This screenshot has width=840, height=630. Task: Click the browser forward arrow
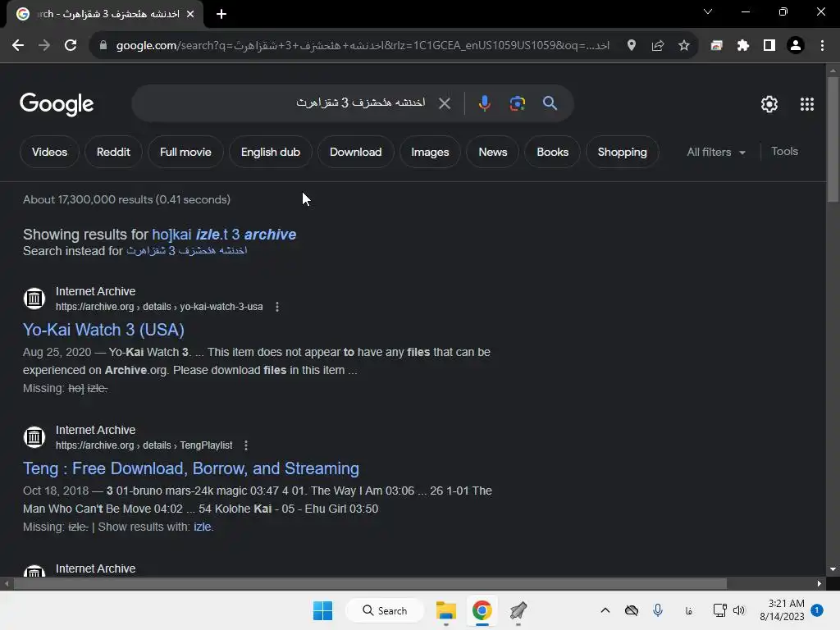pyautogui.click(x=44, y=46)
